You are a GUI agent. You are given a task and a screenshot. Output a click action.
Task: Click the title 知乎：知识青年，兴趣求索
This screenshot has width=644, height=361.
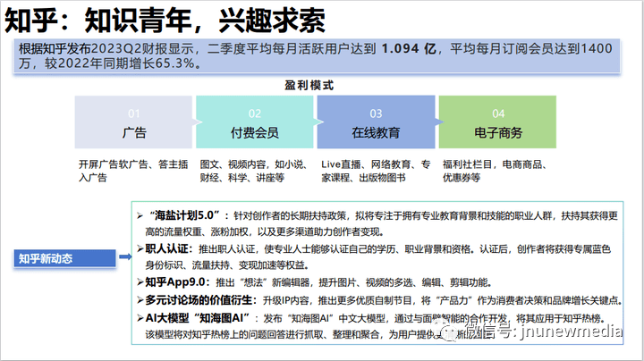[x=165, y=20]
